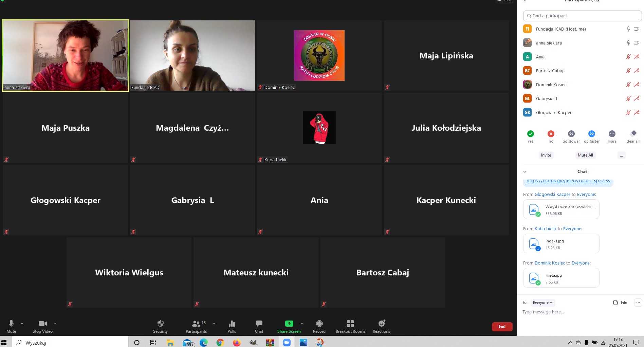Open Reactions emoji icon
The height and width of the screenshot is (347, 644).
382,324
